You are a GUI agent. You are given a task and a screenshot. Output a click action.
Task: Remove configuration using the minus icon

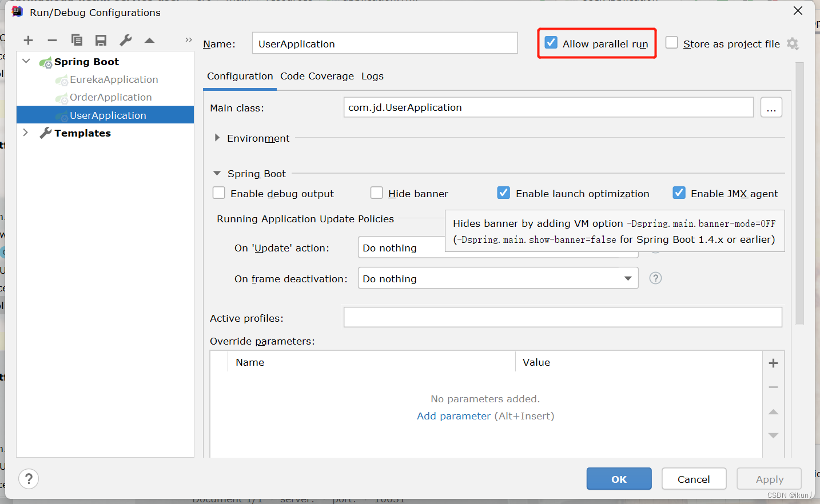pyautogui.click(x=52, y=40)
